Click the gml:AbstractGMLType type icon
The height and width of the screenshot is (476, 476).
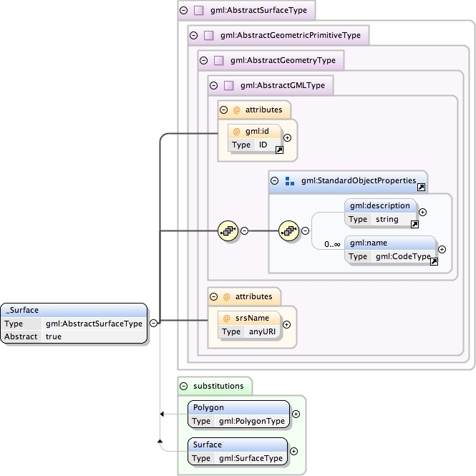click(229, 85)
